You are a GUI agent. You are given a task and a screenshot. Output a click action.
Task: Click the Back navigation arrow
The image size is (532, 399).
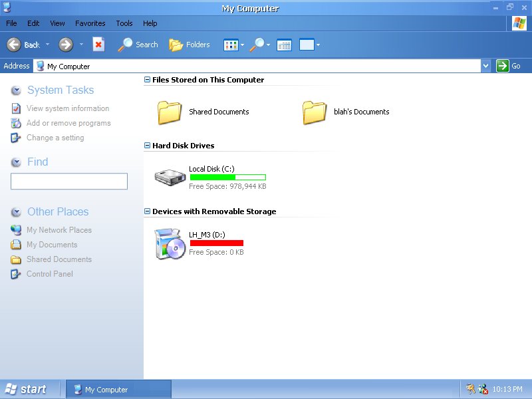tap(14, 45)
